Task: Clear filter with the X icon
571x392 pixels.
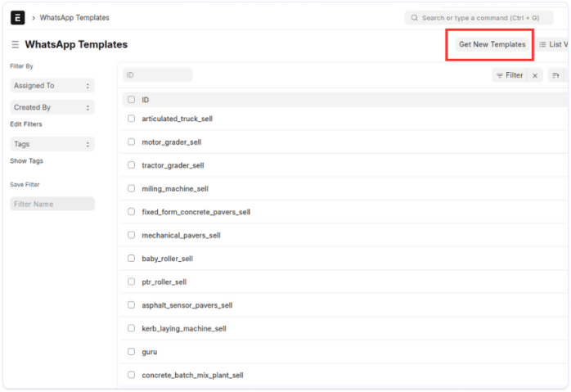Action: (x=535, y=75)
